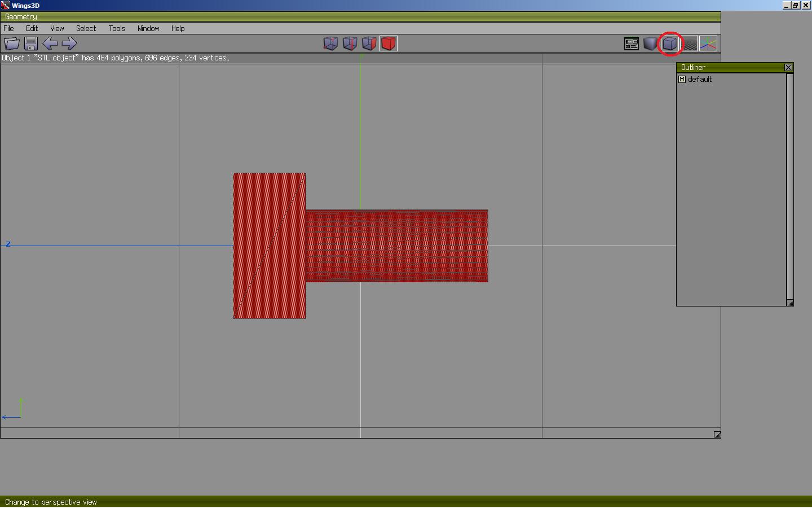812x508 pixels.
Task: Toggle orthographic/perspective view cube icon
Action: 670,43
